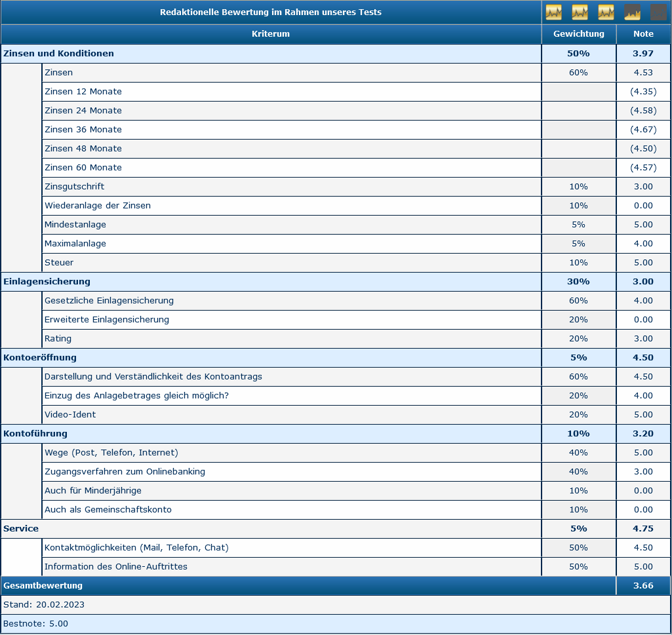Viewport: 672px width, 635px height.
Task: Select the 'Rating' row label
Action: (x=58, y=339)
